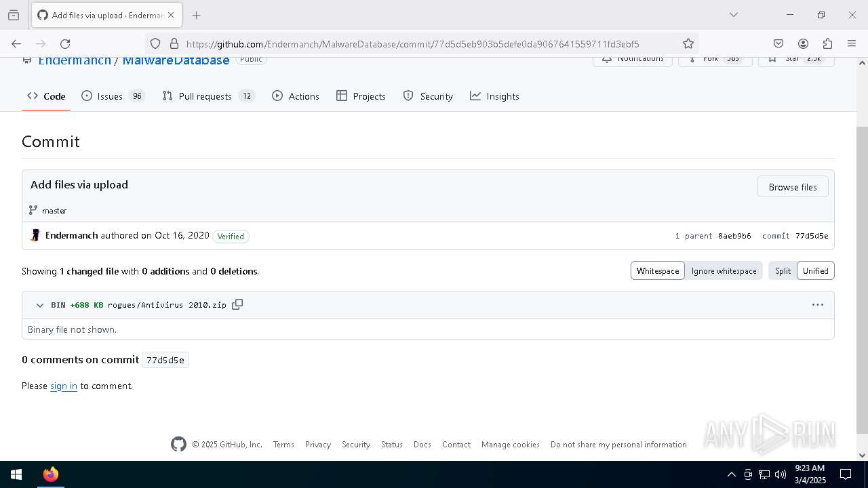This screenshot has height=488, width=868.
Task: Open a new browser tab
Action: 197,15
